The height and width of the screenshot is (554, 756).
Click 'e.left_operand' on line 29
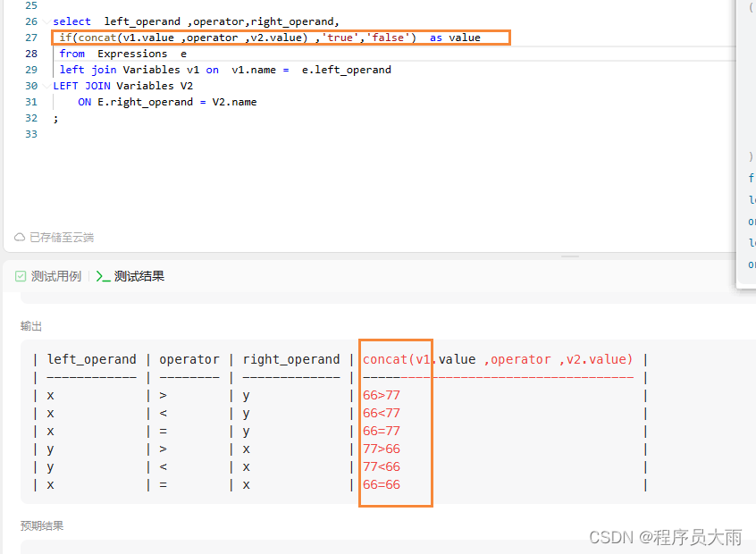click(347, 70)
